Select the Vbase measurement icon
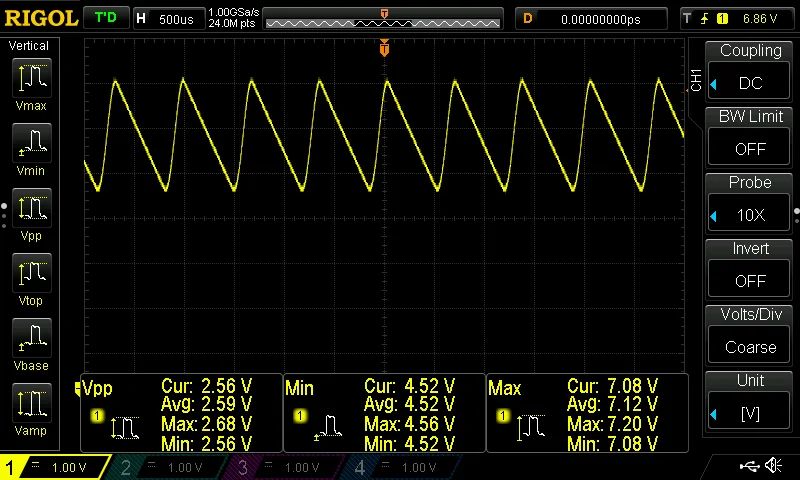Image resolution: width=800 pixels, height=480 pixels. pyautogui.click(x=32, y=338)
